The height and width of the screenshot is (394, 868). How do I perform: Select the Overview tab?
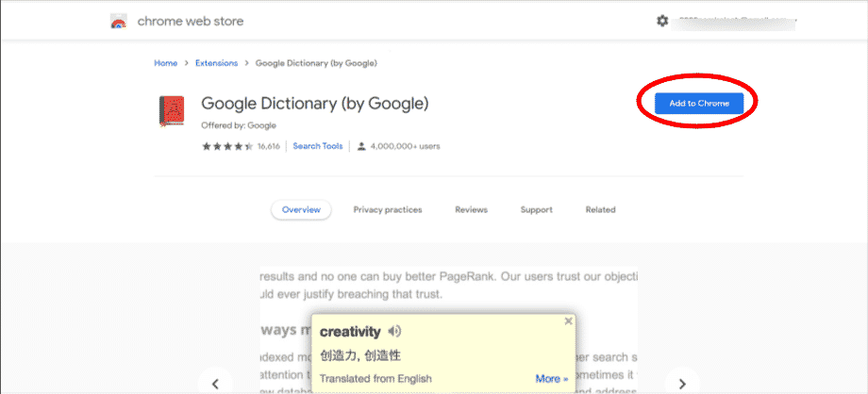301,210
